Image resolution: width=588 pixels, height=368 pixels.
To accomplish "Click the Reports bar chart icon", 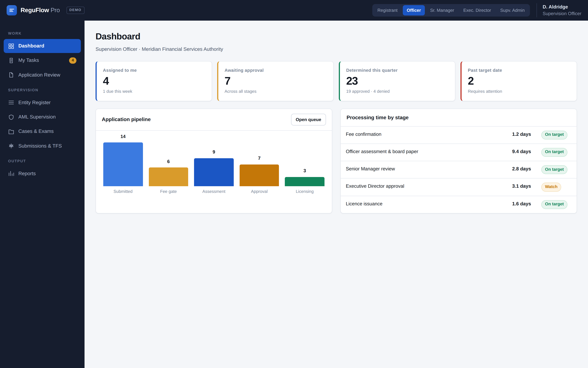I will click(x=11, y=174).
